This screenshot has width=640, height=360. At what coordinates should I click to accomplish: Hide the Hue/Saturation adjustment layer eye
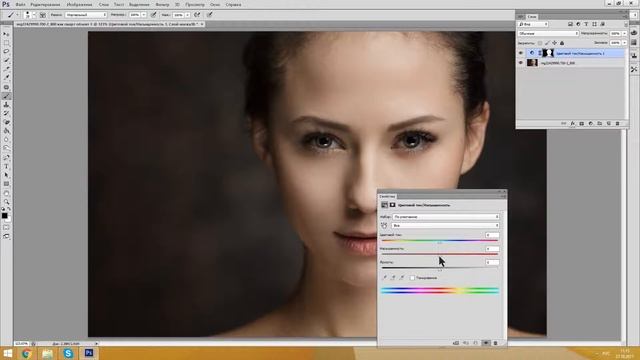[521, 53]
